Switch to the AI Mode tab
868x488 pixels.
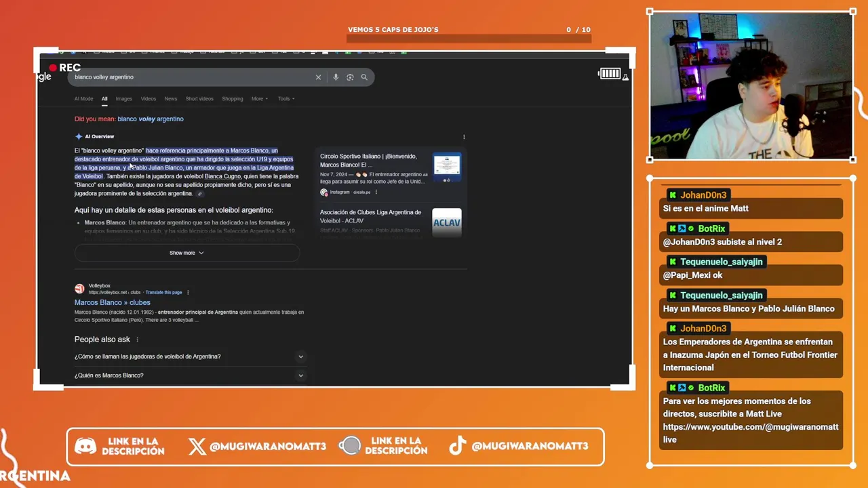pos(83,99)
